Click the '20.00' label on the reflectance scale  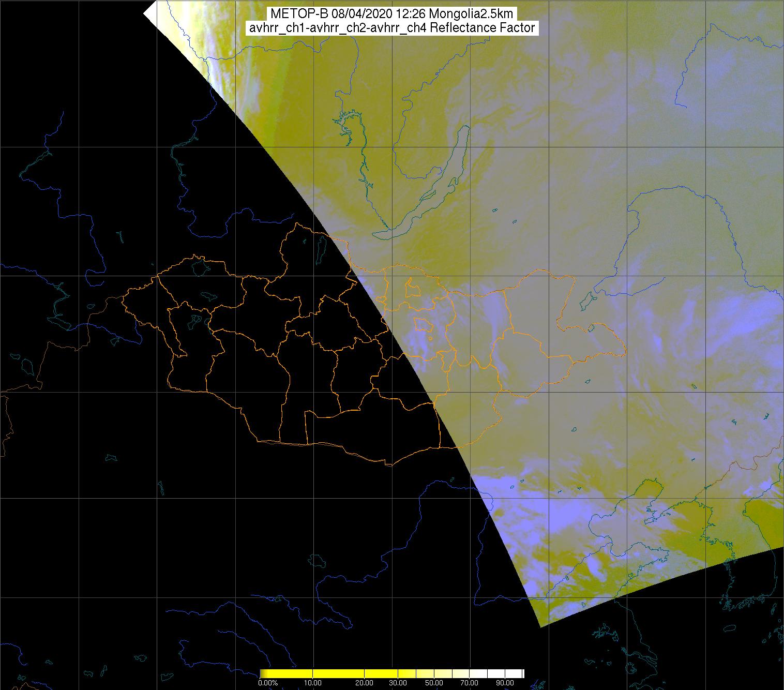tap(365, 683)
